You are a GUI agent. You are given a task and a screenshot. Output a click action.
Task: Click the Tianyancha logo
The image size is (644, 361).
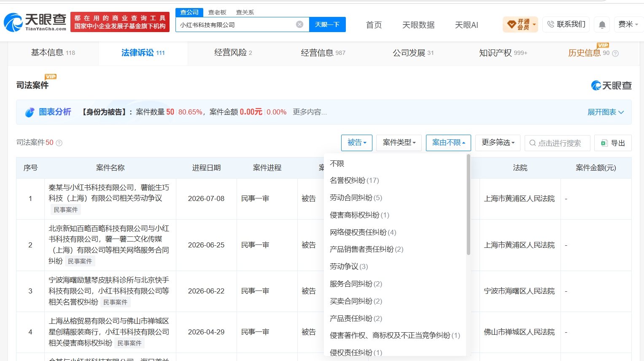click(35, 22)
